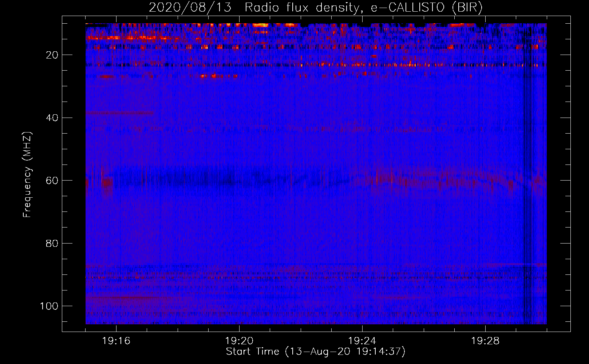Click the 'Frequency (MHZ)' axis label
This screenshot has height=364, width=589.
tap(27, 175)
